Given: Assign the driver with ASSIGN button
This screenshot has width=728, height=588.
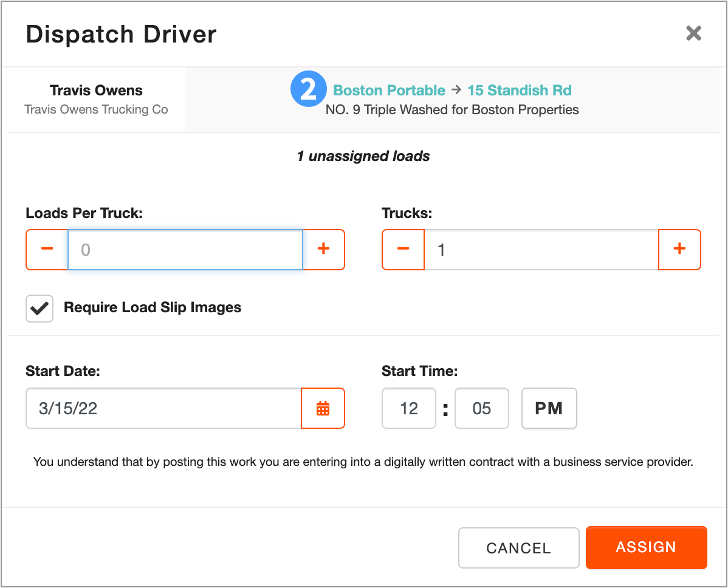Looking at the screenshot, I should pyautogui.click(x=647, y=547).
